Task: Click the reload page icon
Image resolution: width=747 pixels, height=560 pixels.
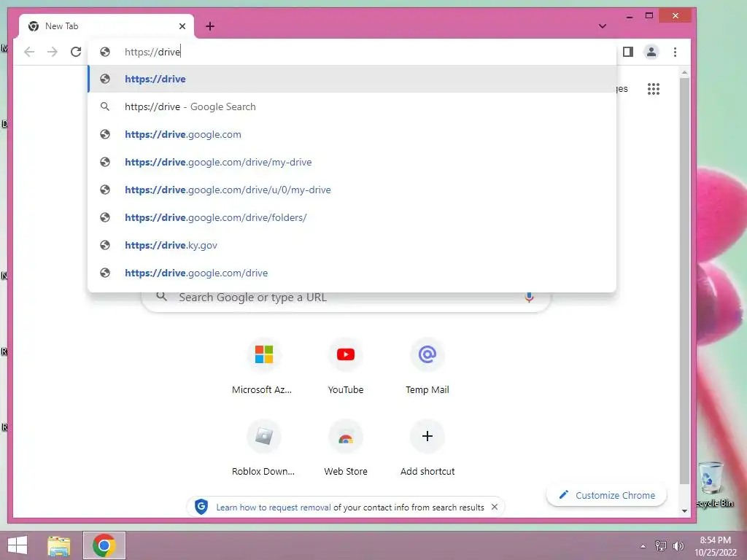Action: coord(76,52)
